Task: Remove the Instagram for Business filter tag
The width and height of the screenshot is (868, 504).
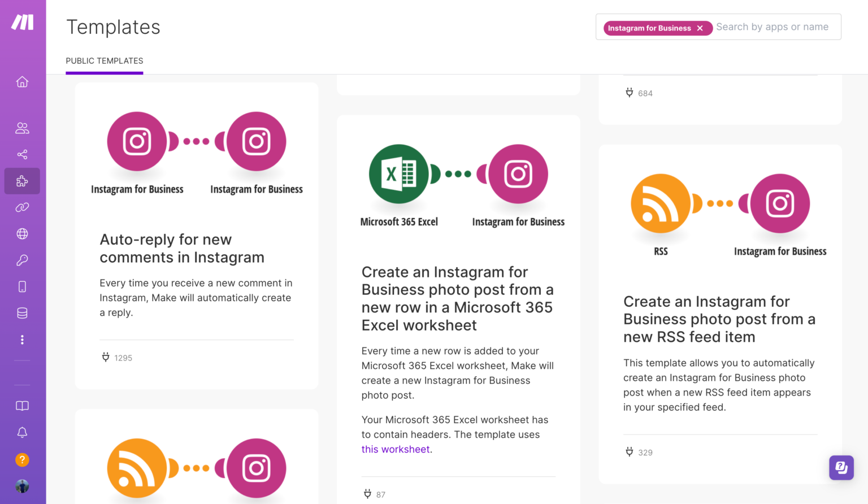Action: 700,28
